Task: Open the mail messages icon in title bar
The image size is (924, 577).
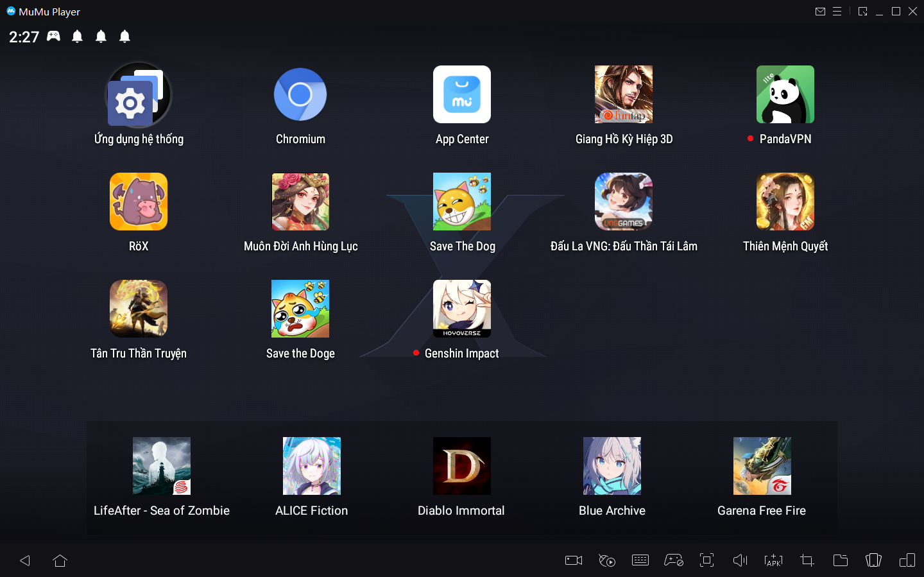Action: click(x=820, y=12)
